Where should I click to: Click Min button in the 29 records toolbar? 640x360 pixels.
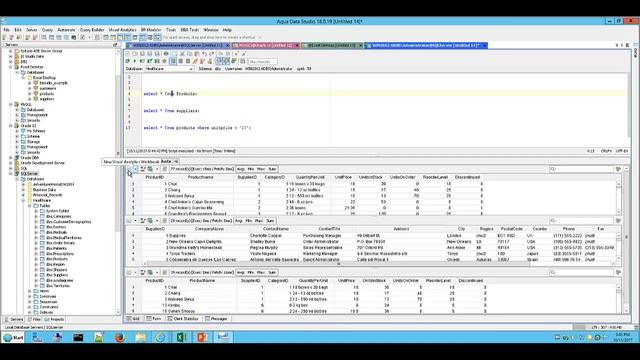tap(249, 221)
